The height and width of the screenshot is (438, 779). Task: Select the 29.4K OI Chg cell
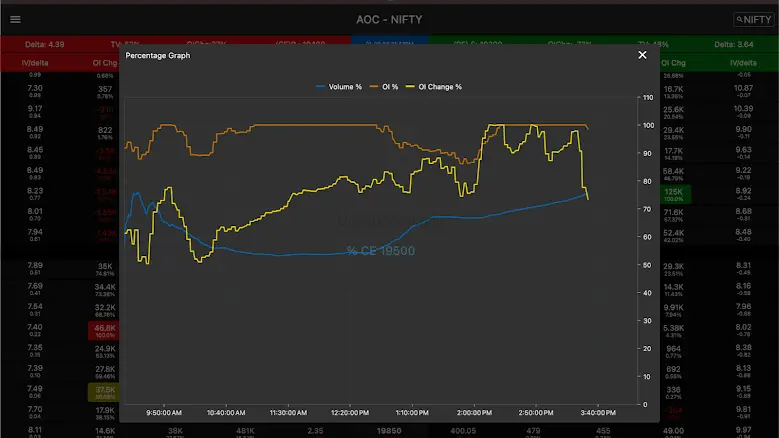tap(674, 133)
